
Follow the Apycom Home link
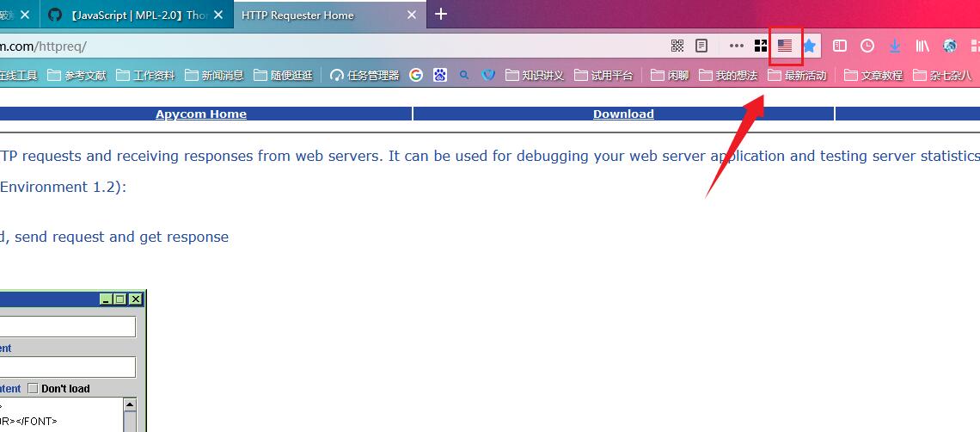click(201, 114)
